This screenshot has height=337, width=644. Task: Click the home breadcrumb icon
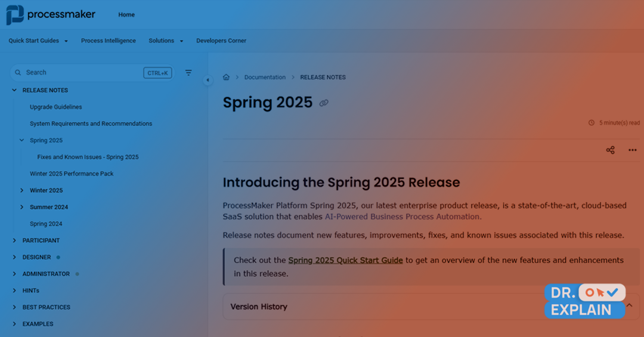(226, 78)
